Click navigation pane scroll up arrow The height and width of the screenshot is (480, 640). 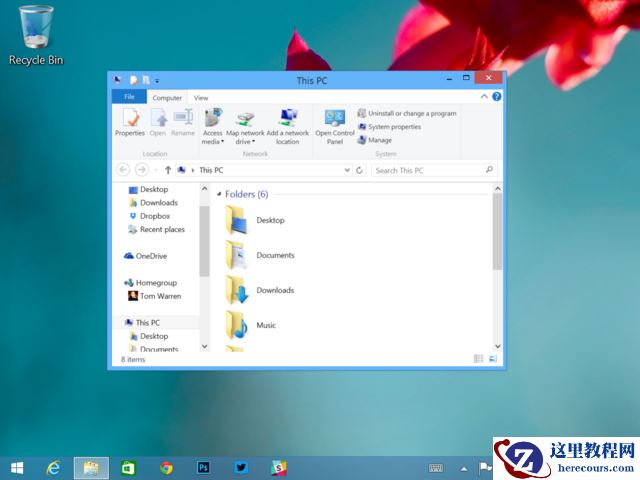point(204,189)
